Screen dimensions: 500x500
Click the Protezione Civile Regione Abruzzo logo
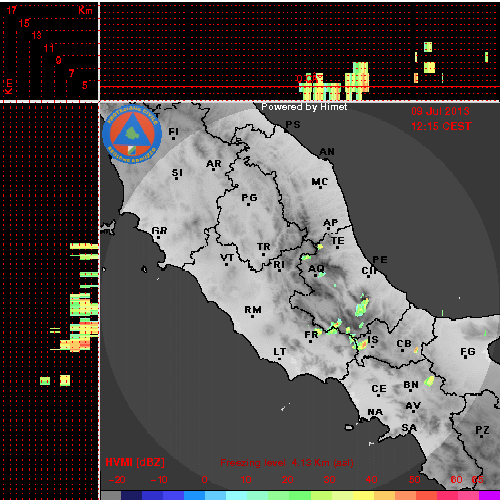tap(132, 134)
